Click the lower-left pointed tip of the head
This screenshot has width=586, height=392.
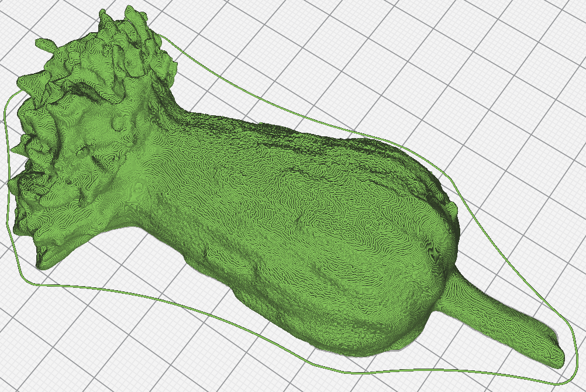click(x=42, y=263)
